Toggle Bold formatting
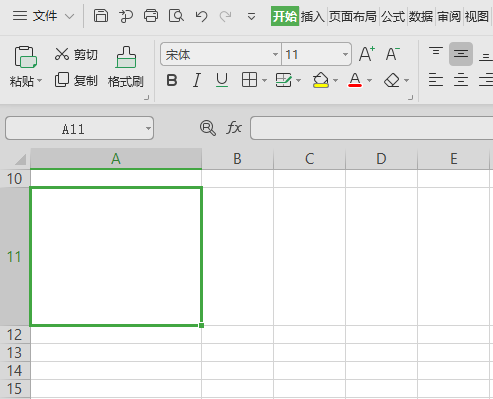This screenshot has width=493, height=399. click(172, 80)
